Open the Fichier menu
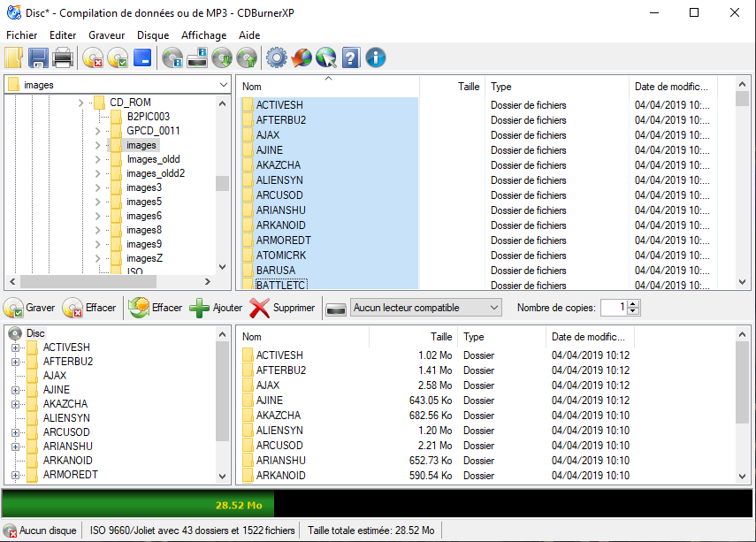Image resolution: width=756 pixels, height=542 pixels. [x=22, y=35]
